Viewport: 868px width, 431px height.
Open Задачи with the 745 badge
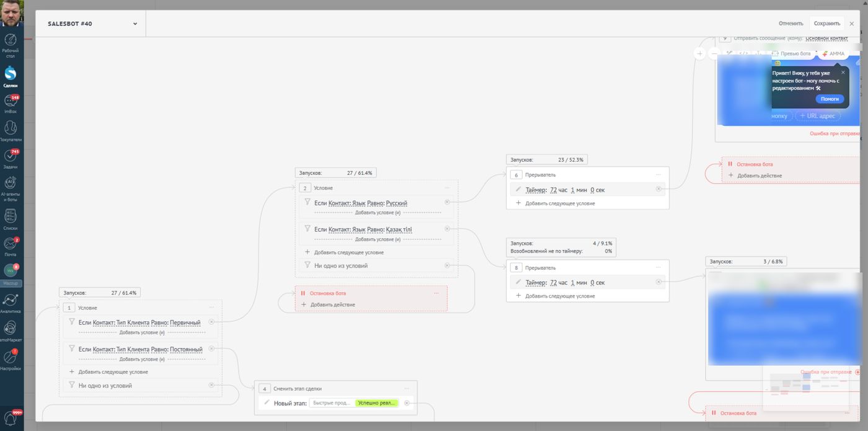(x=11, y=159)
